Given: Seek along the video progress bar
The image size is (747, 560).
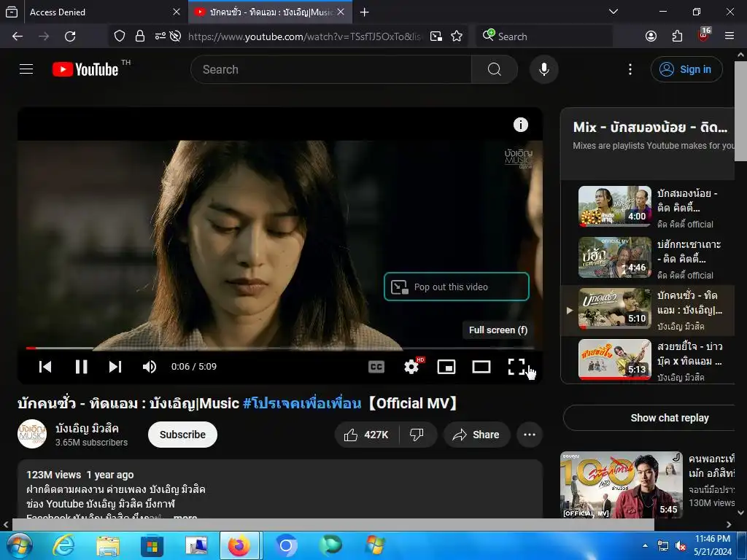Looking at the screenshot, I should coord(279,348).
